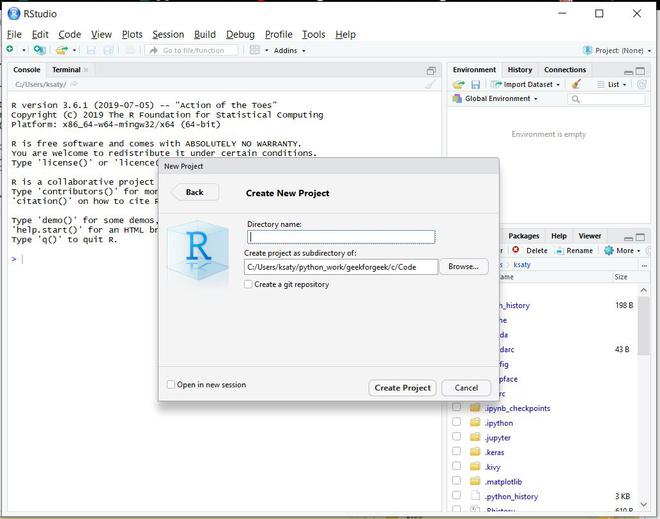Image resolution: width=660 pixels, height=519 pixels.
Task: Click the Print toolbar icon
Action: point(130,51)
